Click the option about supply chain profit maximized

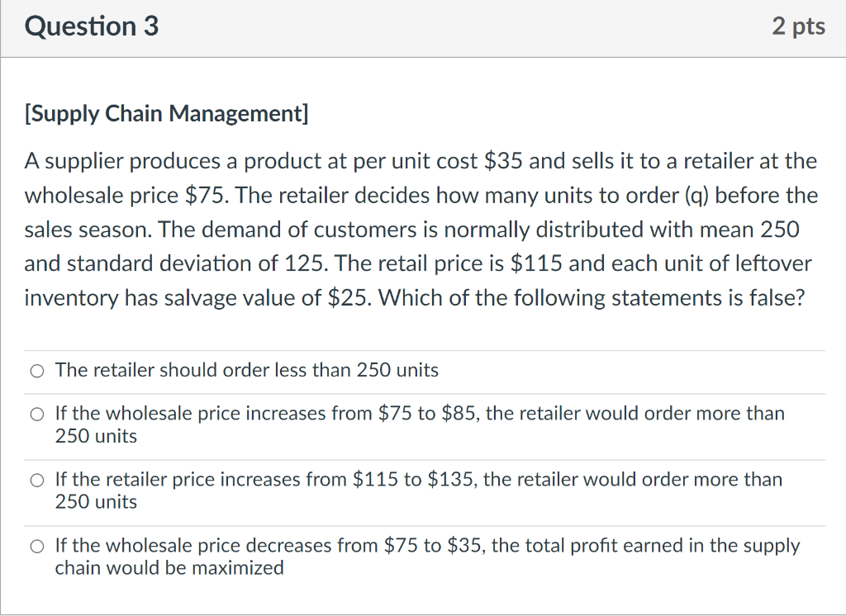coord(427,556)
